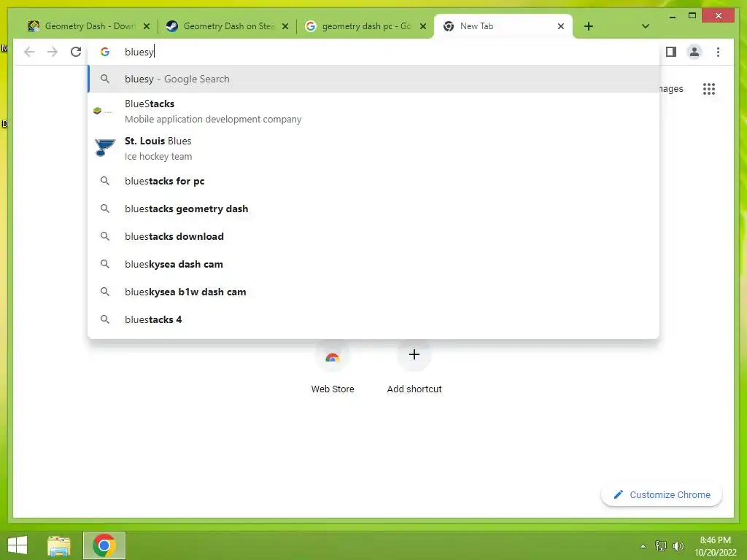Open Chrome's three-dot menu
Screen dimensions: 747x560
pos(718,52)
